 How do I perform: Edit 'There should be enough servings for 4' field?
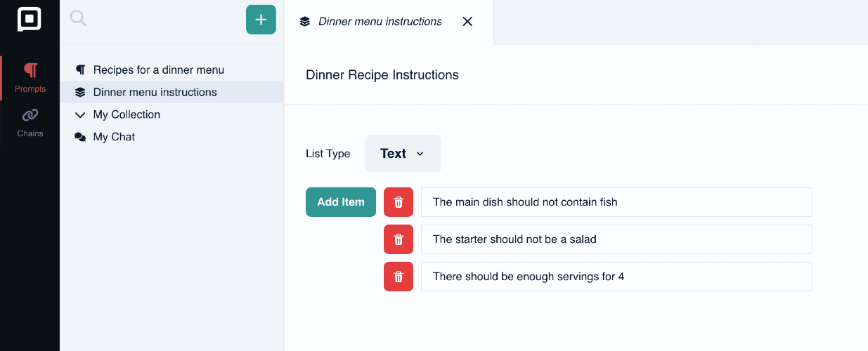[616, 277]
